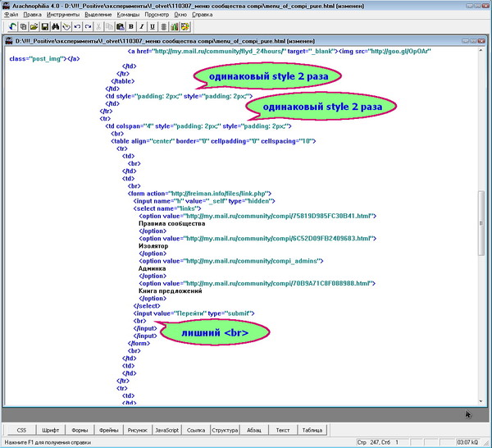492x448 pixels.
Task: Switch to the Формы tag toolbar
Action: [x=80, y=430]
